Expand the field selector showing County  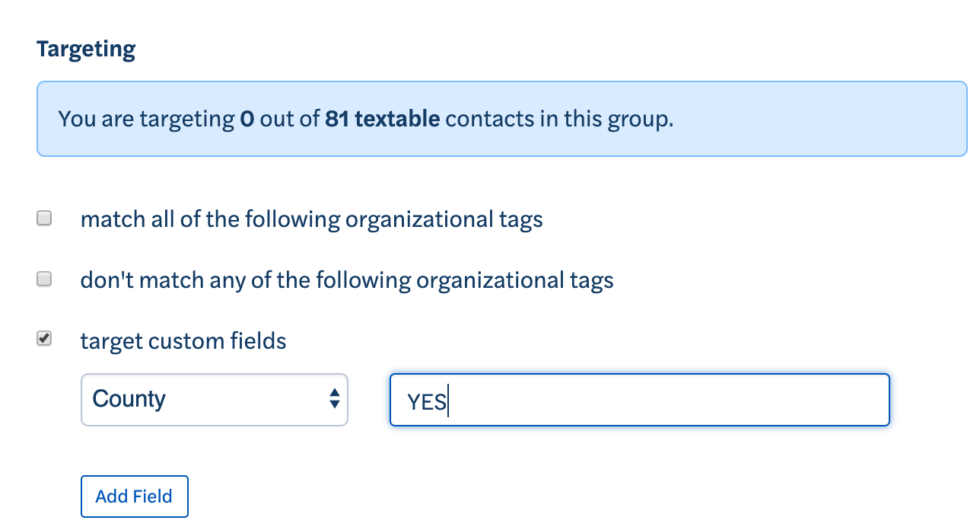point(214,399)
